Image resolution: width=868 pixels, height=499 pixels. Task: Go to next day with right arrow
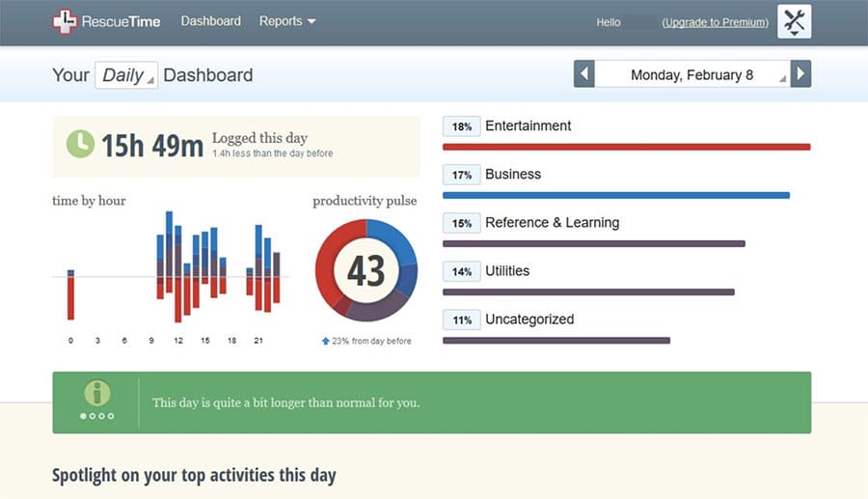pos(800,73)
